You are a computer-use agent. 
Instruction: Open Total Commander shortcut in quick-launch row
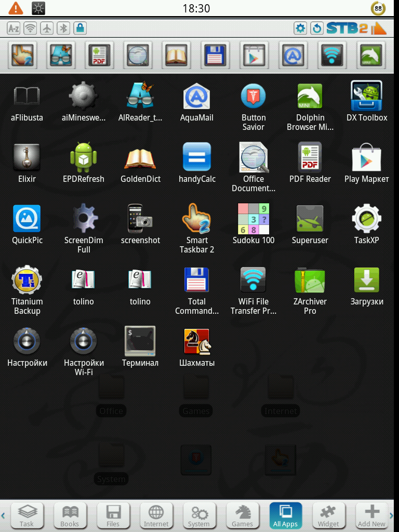[x=215, y=55]
